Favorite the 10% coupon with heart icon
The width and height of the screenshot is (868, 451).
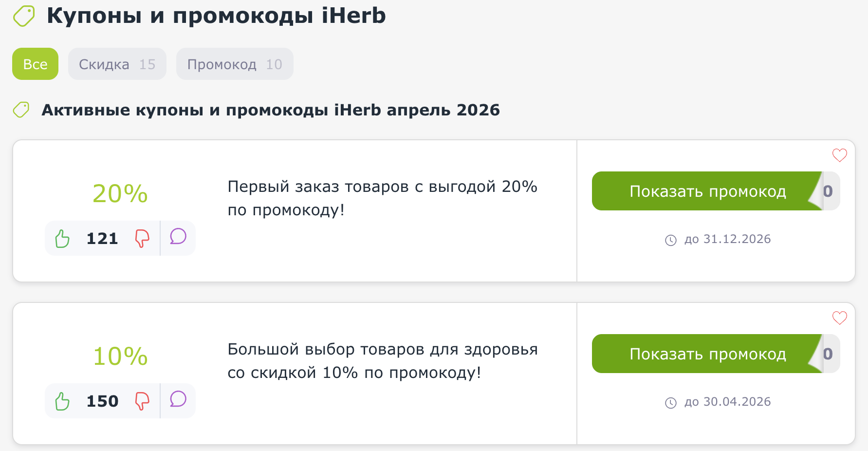tap(839, 318)
